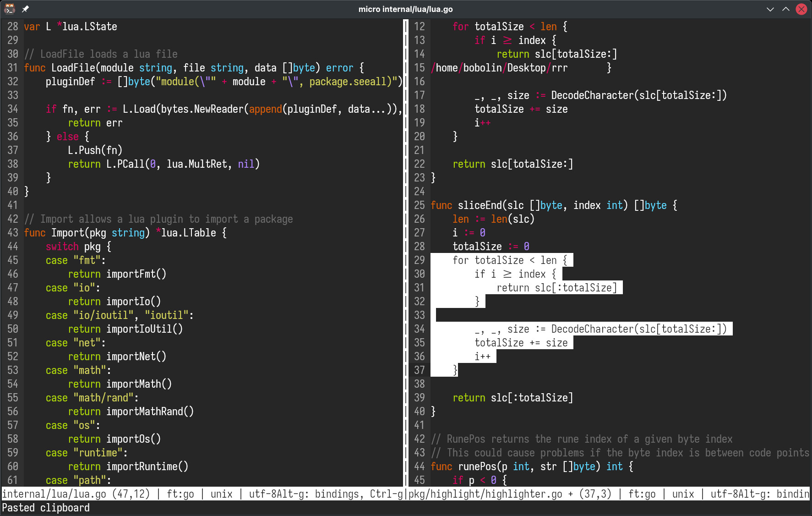812x516 pixels.
Task: Click 'ft:go' in left status bar
Action: point(180,494)
